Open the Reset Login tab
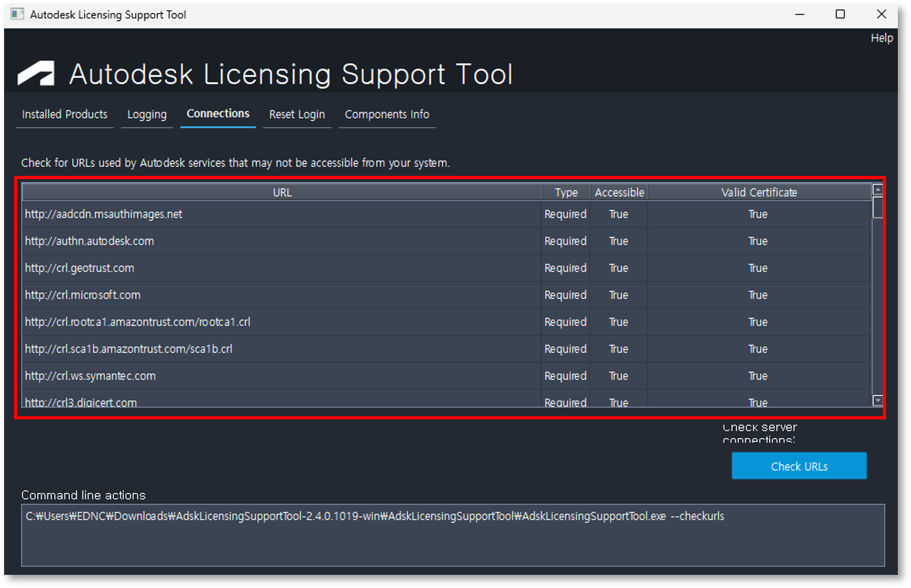The height and width of the screenshot is (588, 911). 297,115
